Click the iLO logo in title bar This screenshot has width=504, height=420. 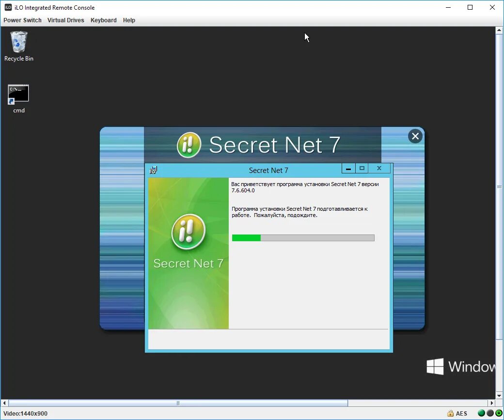pyautogui.click(x=8, y=7)
